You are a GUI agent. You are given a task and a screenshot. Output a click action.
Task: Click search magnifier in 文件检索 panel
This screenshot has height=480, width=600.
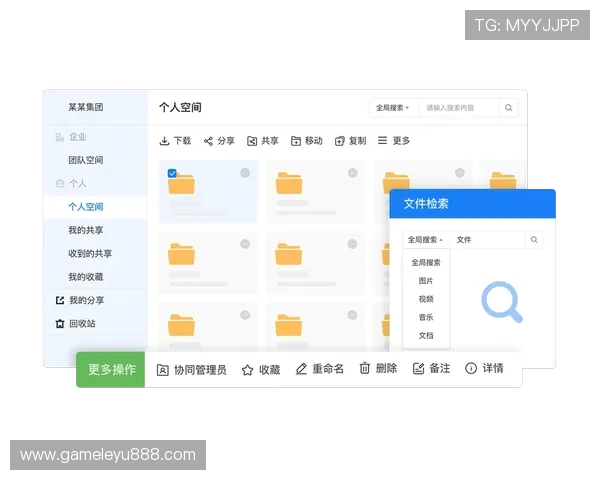(x=534, y=240)
